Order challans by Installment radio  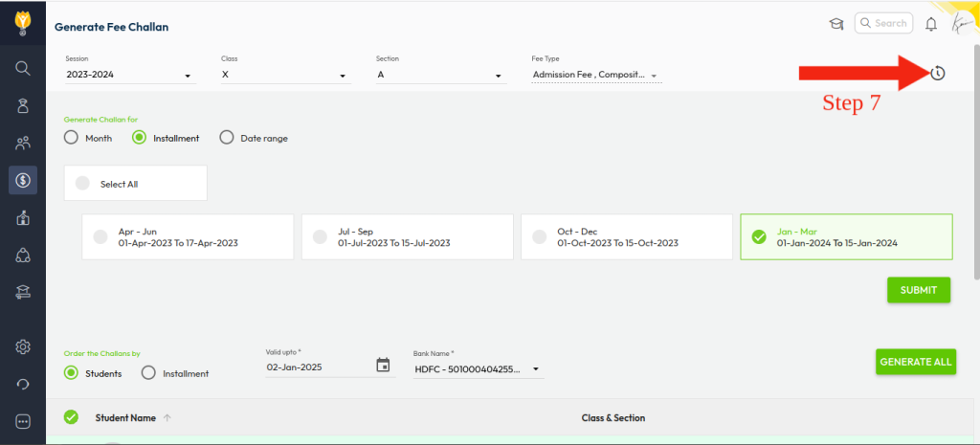148,373
